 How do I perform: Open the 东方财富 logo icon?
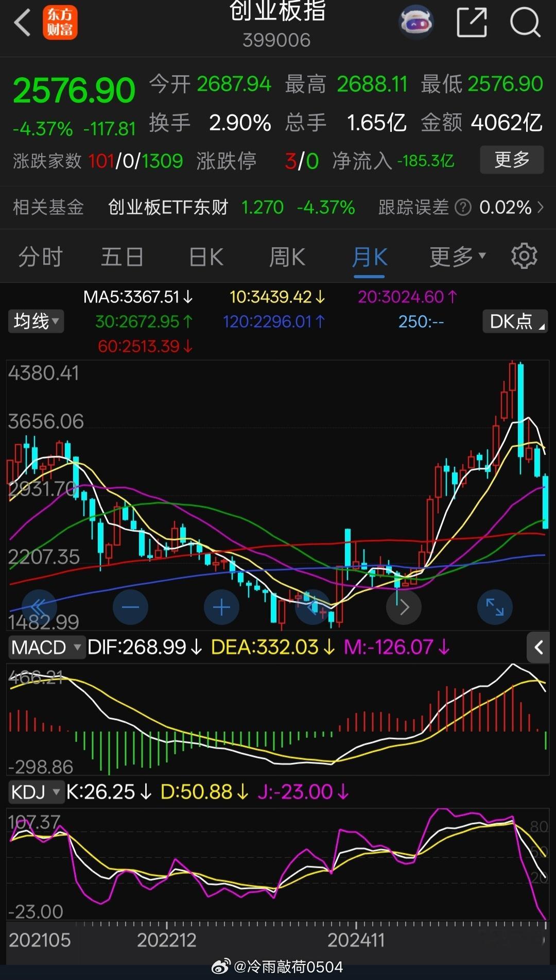point(60,23)
